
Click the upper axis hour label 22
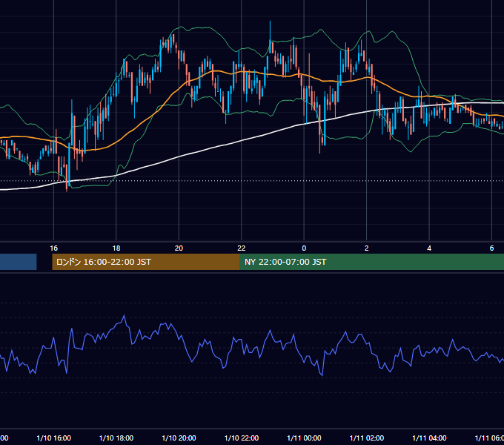click(x=242, y=248)
